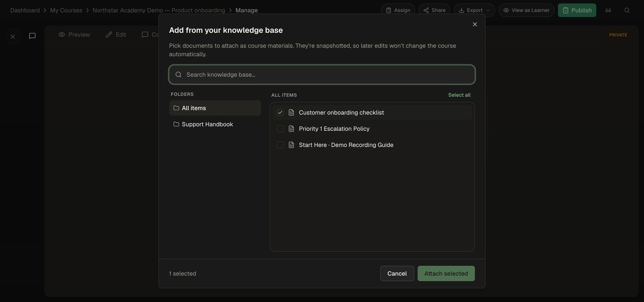Publish the course
Viewport: 644px width, 302px height.
point(577,10)
